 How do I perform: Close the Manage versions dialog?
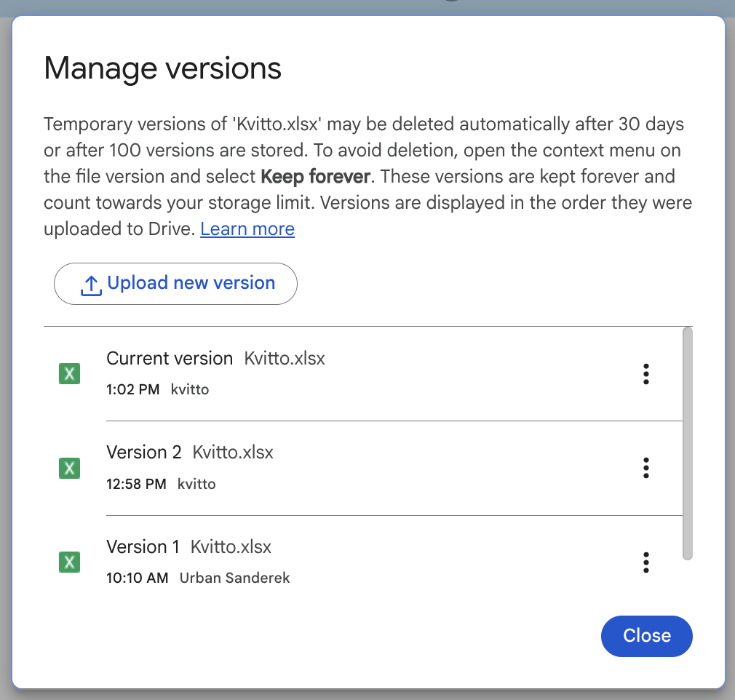pyautogui.click(x=646, y=636)
